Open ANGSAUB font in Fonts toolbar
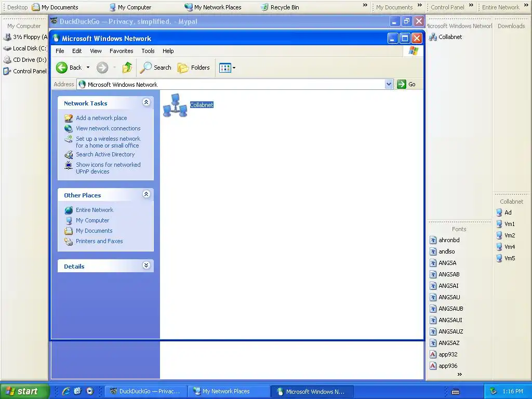This screenshot has width=532, height=399. [446, 309]
